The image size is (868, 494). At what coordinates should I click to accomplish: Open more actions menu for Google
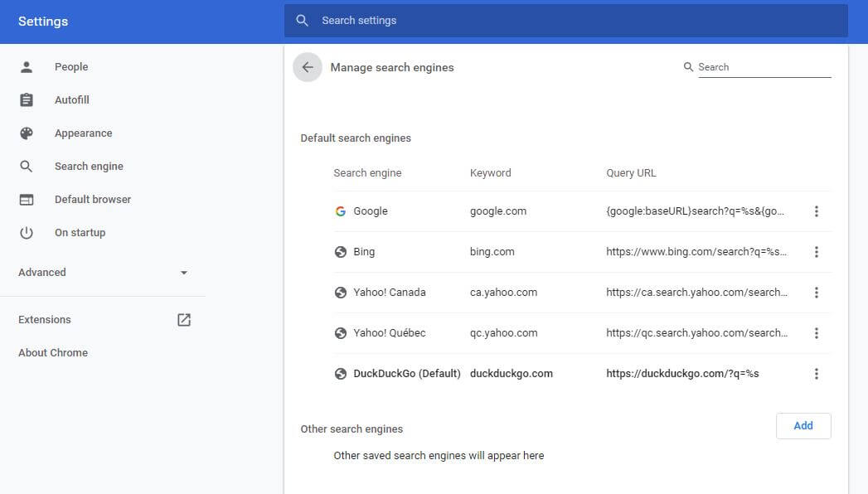tap(816, 211)
